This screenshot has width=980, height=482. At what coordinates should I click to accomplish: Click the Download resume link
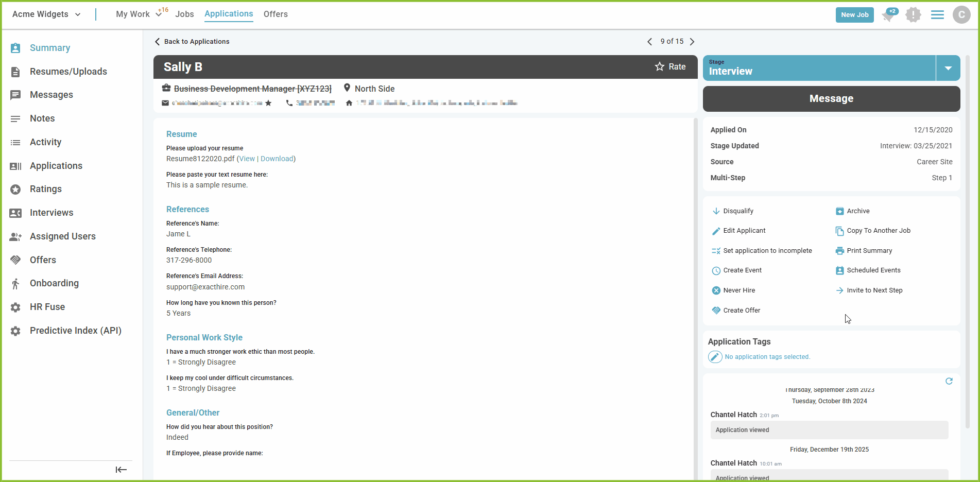click(277, 159)
